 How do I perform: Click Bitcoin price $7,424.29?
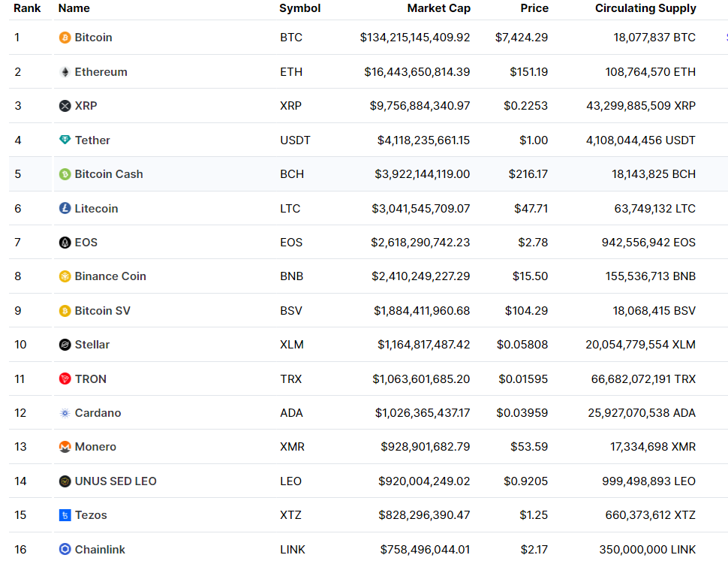tap(522, 38)
